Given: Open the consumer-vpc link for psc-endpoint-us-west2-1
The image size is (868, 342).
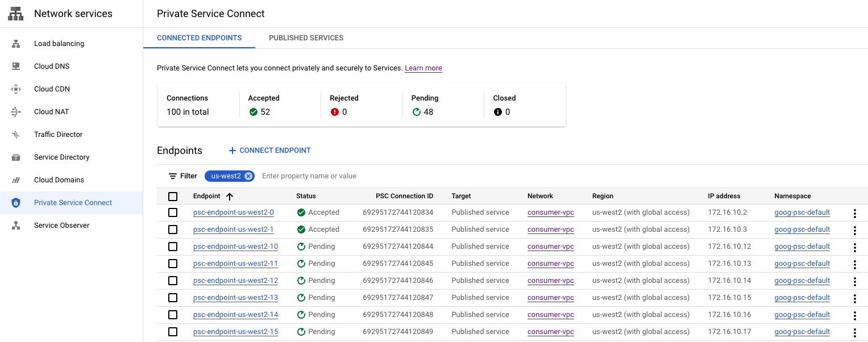Looking at the screenshot, I should [550, 230].
